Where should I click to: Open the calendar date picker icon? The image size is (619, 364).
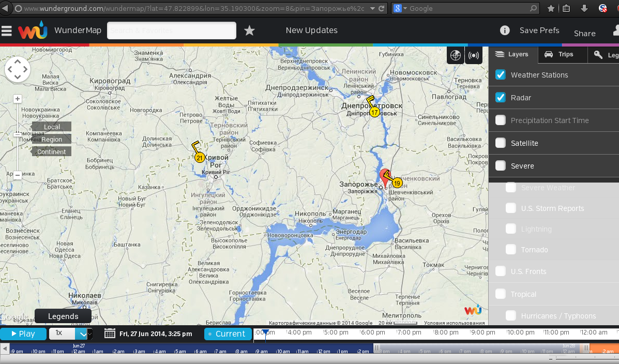coord(110,333)
